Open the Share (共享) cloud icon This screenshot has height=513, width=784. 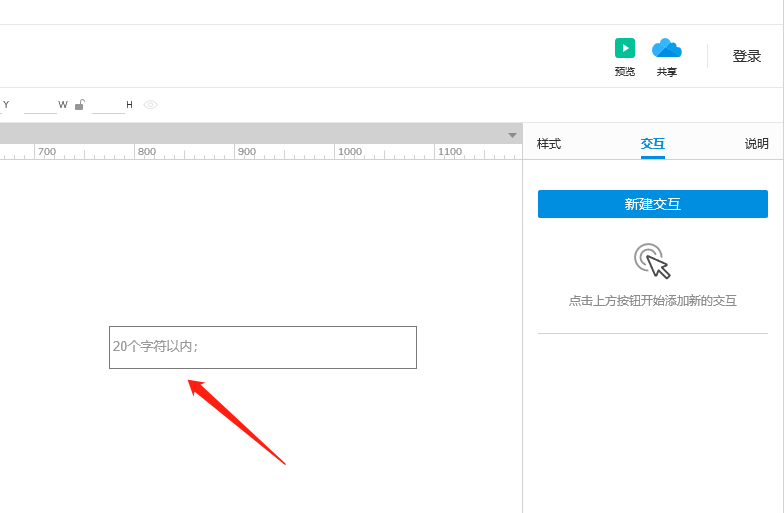pyautogui.click(x=666, y=48)
